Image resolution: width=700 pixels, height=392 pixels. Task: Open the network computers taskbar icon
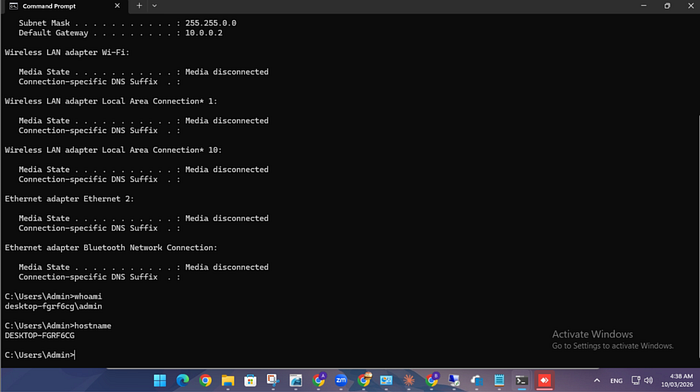pos(454,380)
